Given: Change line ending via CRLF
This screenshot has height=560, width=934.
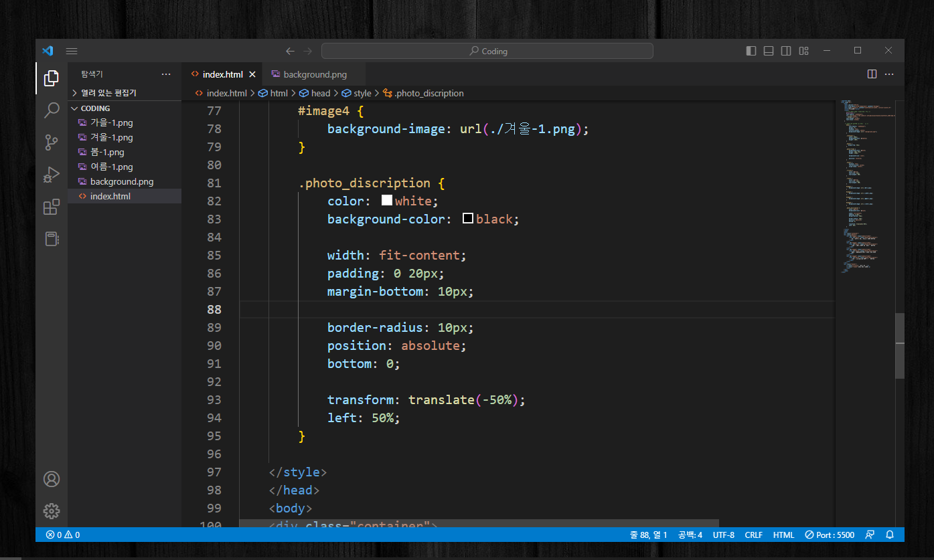Looking at the screenshot, I should 753,535.
